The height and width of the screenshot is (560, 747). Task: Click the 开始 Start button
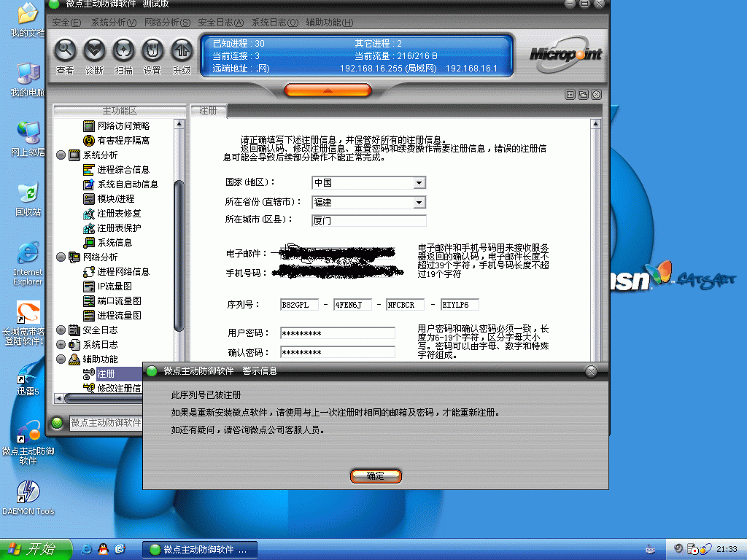tap(36, 550)
